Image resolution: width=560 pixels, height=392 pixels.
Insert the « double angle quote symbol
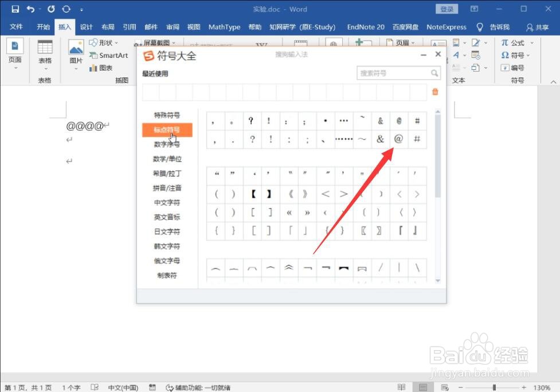point(289,213)
